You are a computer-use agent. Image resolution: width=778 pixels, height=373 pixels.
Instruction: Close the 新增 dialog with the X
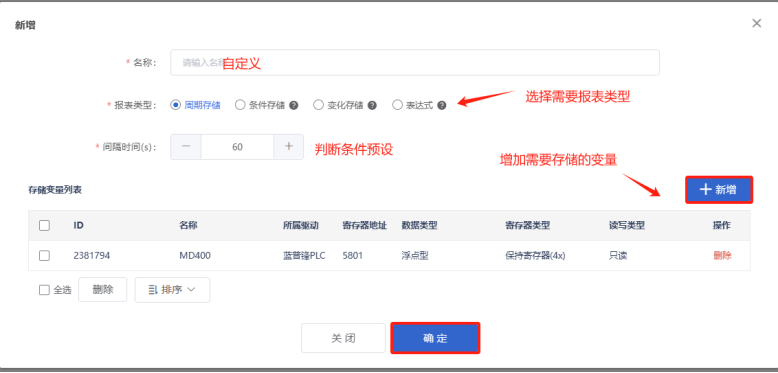pos(756,23)
